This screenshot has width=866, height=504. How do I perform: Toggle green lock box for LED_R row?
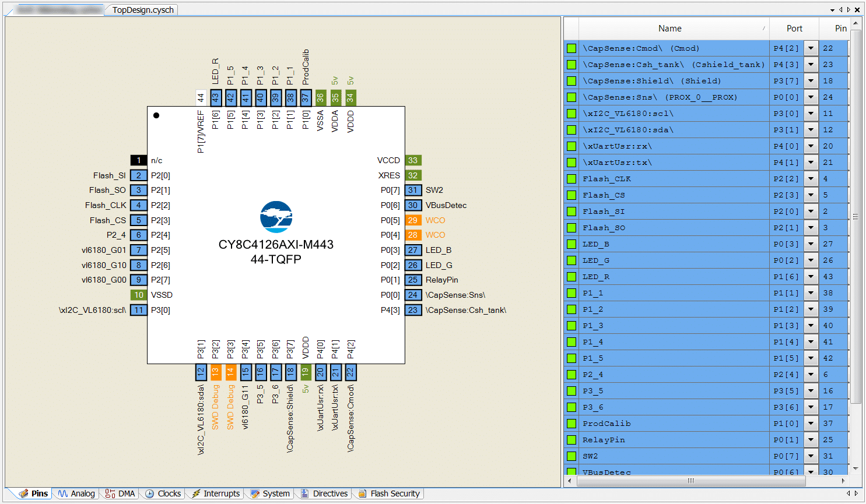point(572,277)
